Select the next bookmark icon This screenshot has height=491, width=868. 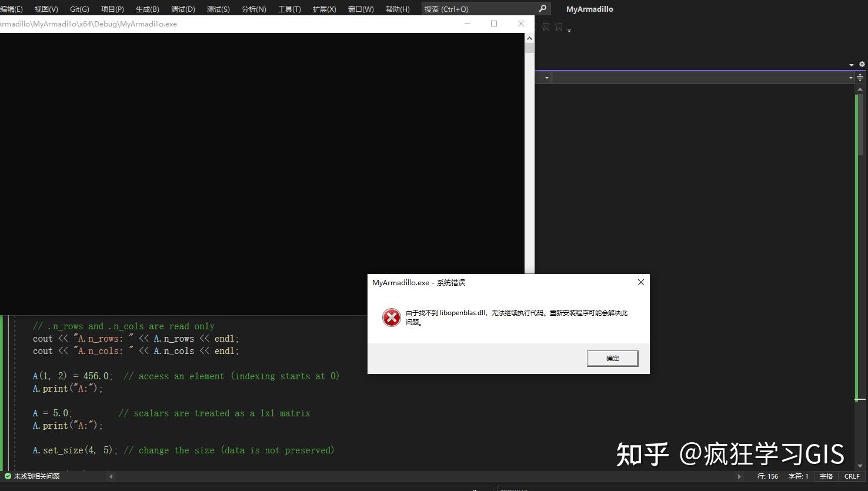[x=559, y=27]
